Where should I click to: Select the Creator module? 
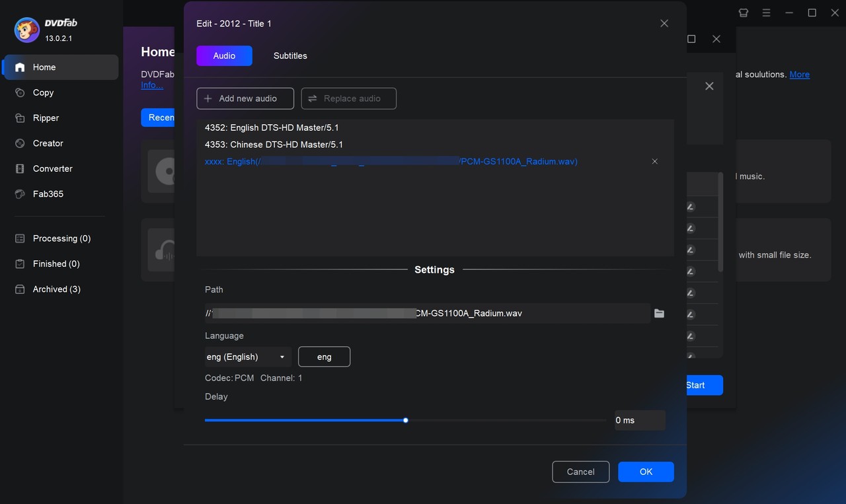pyautogui.click(x=46, y=143)
